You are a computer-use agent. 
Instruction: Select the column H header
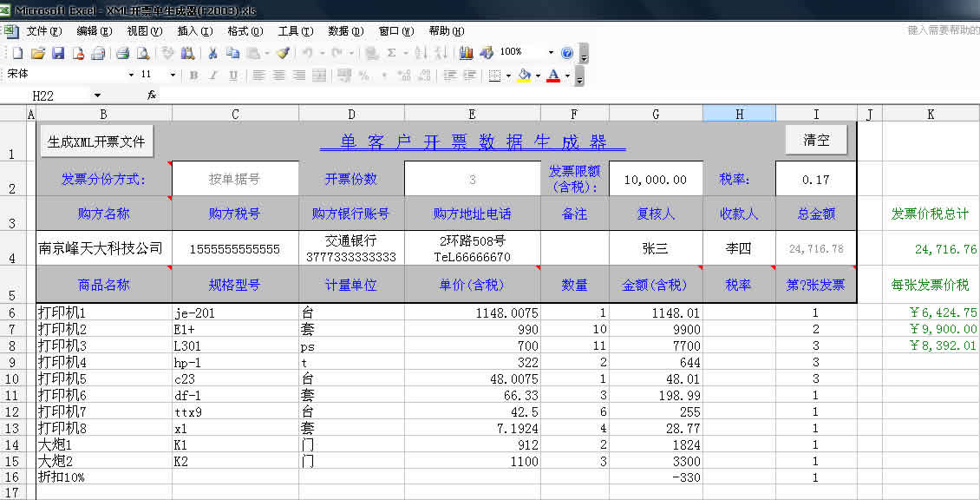(x=740, y=113)
